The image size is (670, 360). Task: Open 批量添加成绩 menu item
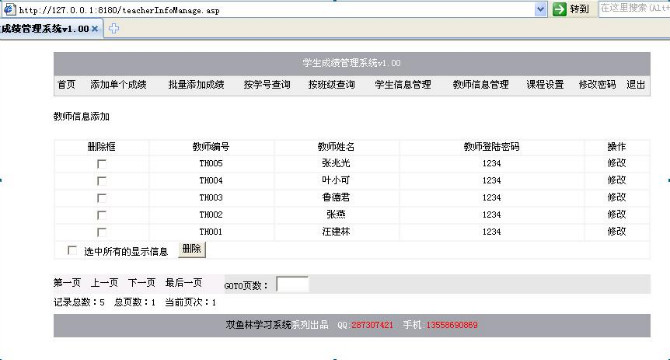pos(196,85)
